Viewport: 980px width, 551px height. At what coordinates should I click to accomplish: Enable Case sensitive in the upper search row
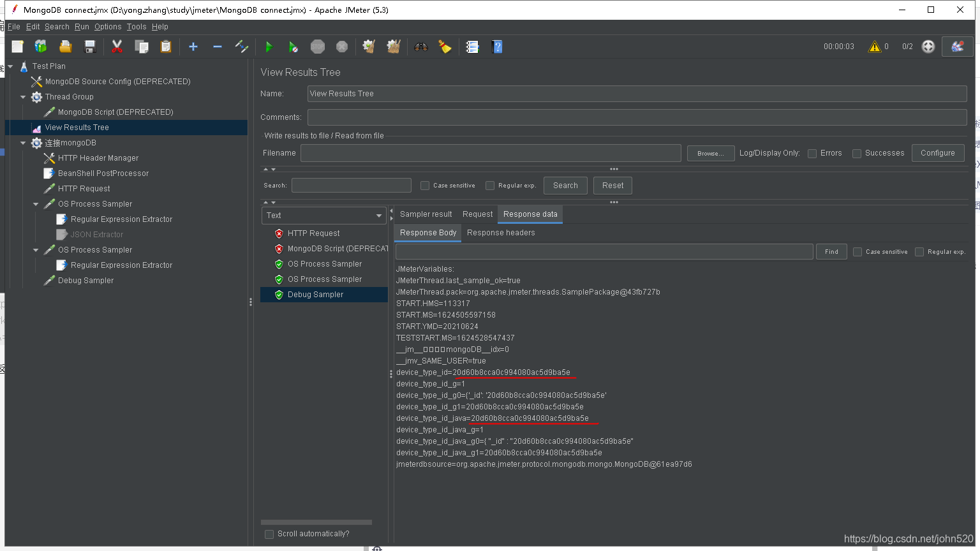[425, 186]
